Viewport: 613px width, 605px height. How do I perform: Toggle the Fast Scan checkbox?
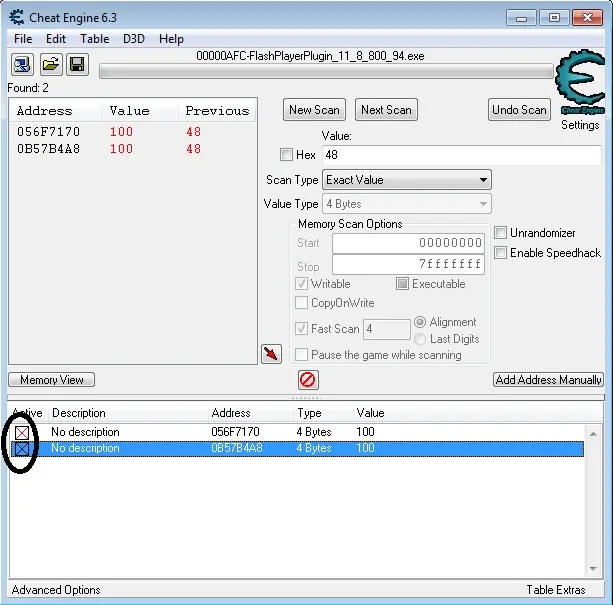pos(301,329)
